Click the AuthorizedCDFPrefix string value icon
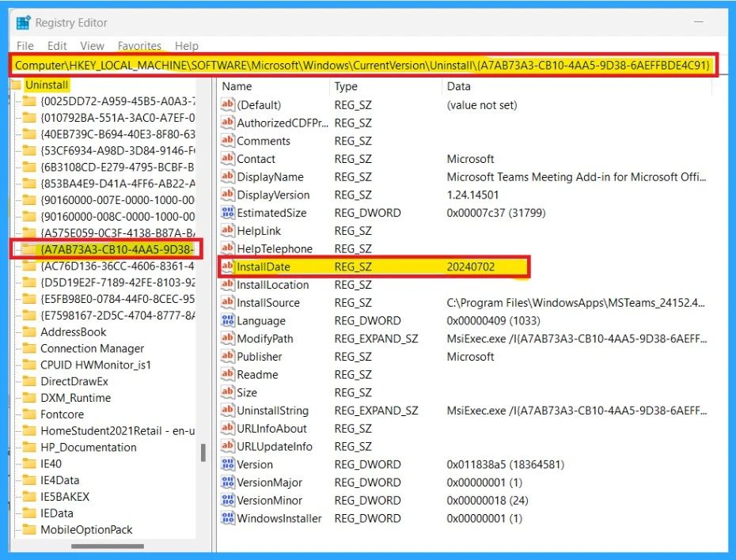The height and width of the screenshot is (560, 736). pyautogui.click(x=228, y=123)
